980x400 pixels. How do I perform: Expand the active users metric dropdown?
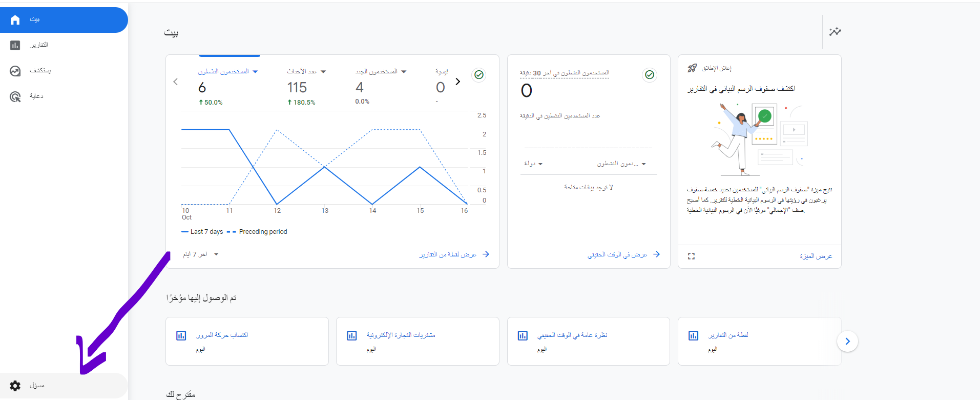coord(255,72)
